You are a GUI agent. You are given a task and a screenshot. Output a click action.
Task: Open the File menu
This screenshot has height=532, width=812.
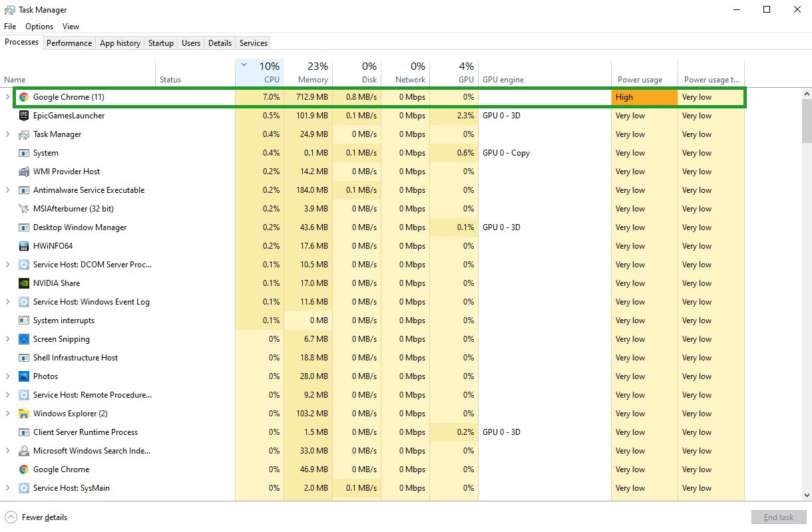point(10,27)
